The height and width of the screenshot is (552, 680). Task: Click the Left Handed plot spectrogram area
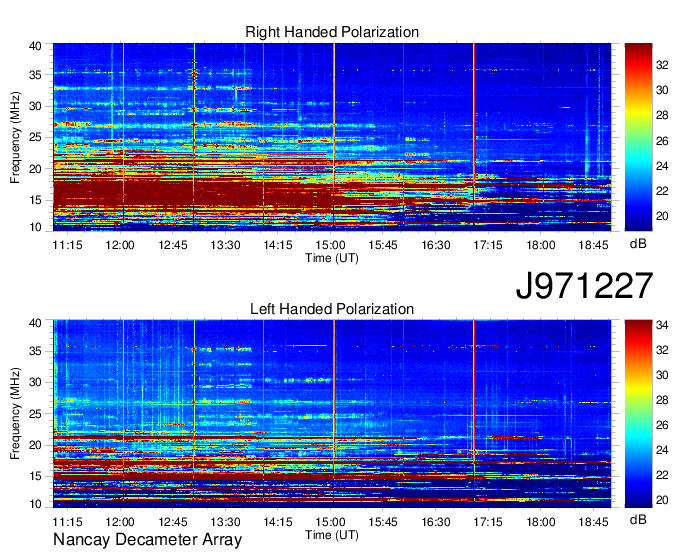pyautogui.click(x=332, y=414)
